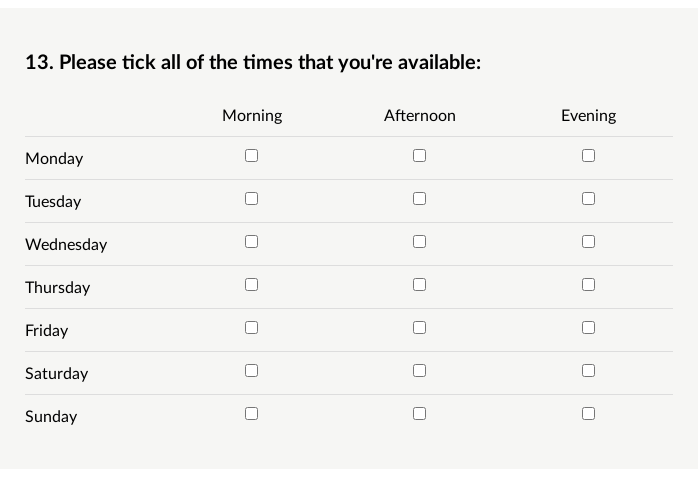Check Tuesday Evening availability
Screen dimensions: 698x477
tap(588, 198)
